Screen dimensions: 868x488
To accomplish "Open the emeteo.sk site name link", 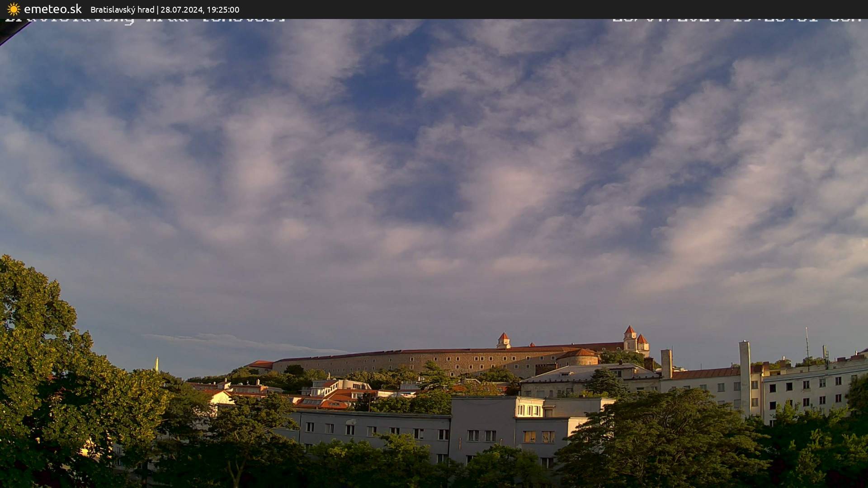I will tap(53, 9).
